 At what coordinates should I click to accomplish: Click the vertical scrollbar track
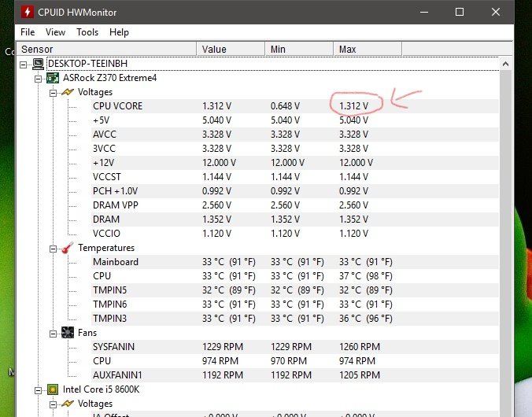505,243
